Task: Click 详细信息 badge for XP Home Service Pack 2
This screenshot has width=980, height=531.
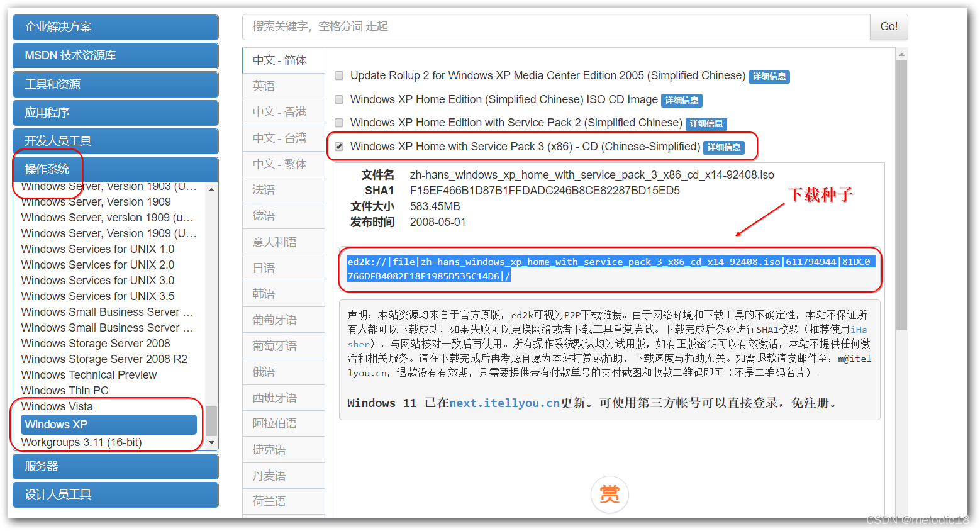Action: (706, 124)
